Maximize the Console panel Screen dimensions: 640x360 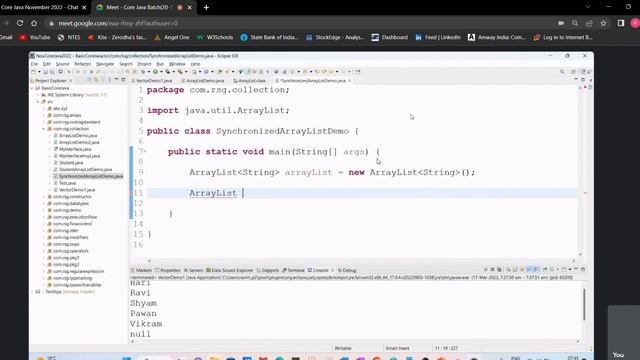[x=583, y=269]
